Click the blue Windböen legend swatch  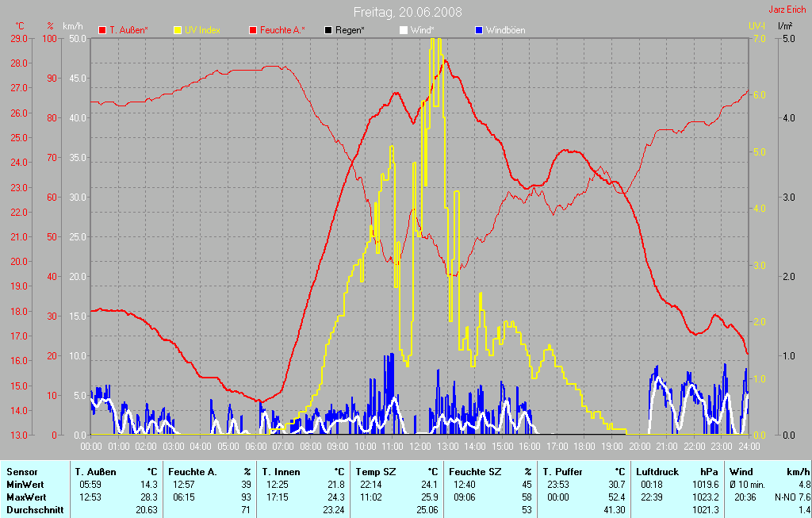click(x=478, y=30)
